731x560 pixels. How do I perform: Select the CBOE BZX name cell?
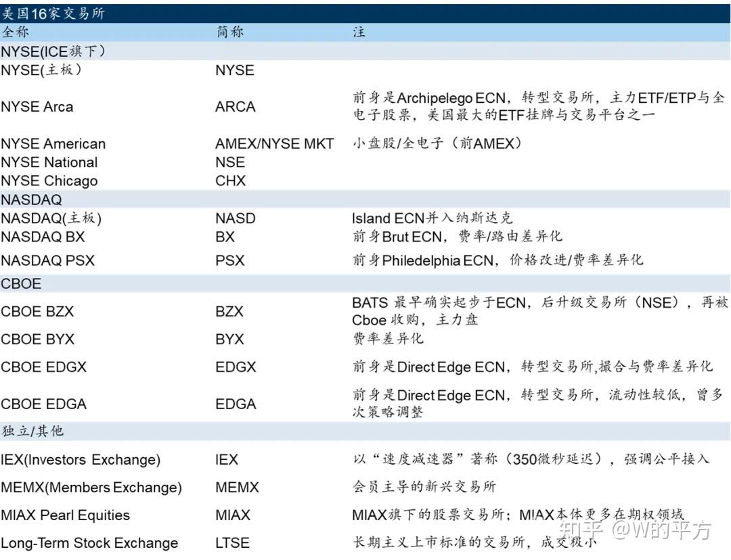click(x=37, y=311)
